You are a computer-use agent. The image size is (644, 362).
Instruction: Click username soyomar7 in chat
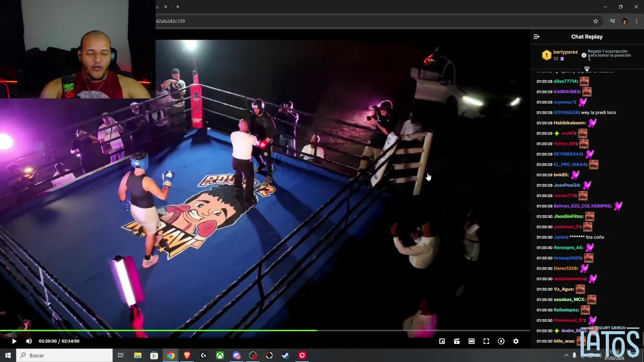click(564, 102)
